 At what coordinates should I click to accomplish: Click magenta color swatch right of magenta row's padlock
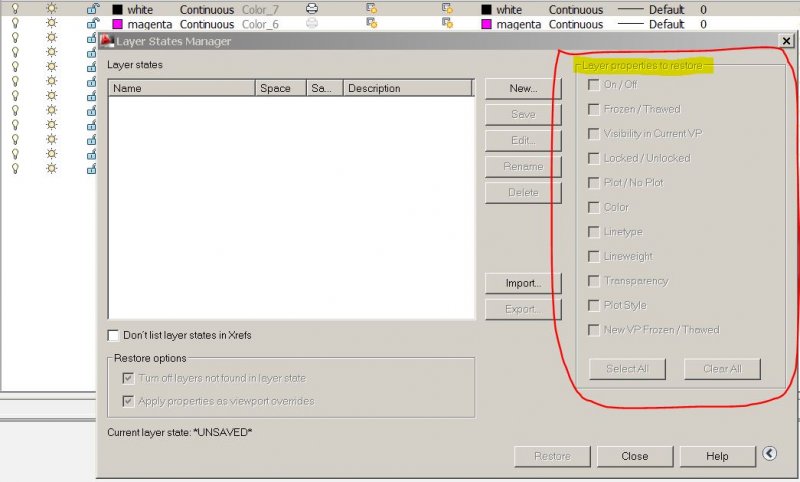click(117, 24)
